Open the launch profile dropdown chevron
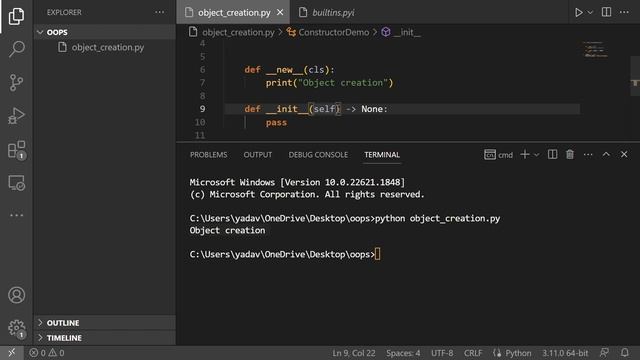This screenshot has height=360, width=640. click(x=536, y=155)
